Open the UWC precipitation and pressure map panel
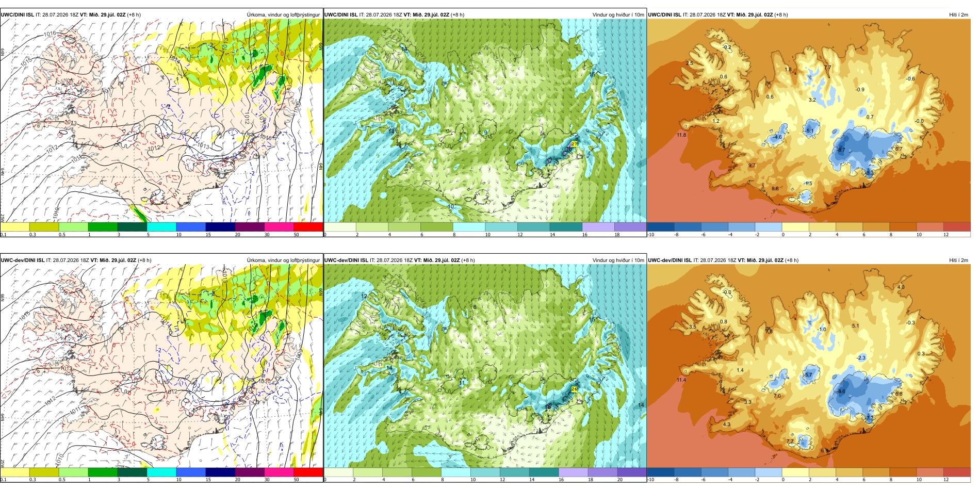 pos(161,120)
